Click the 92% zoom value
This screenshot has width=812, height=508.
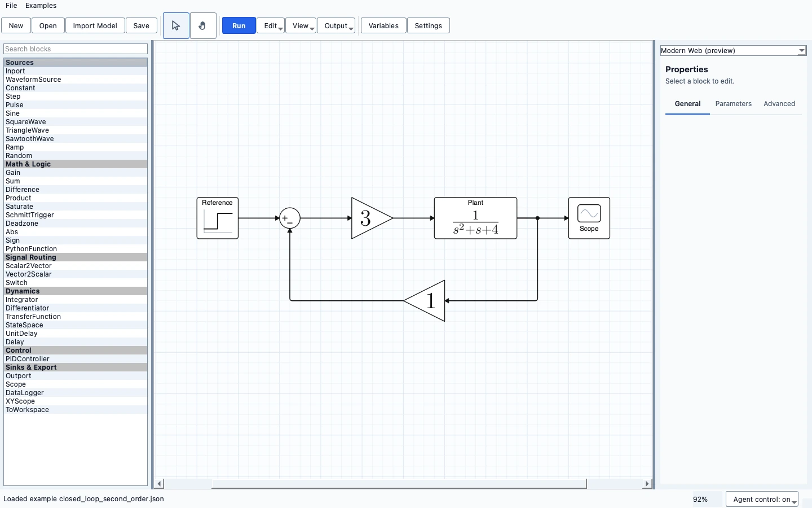[x=700, y=500]
